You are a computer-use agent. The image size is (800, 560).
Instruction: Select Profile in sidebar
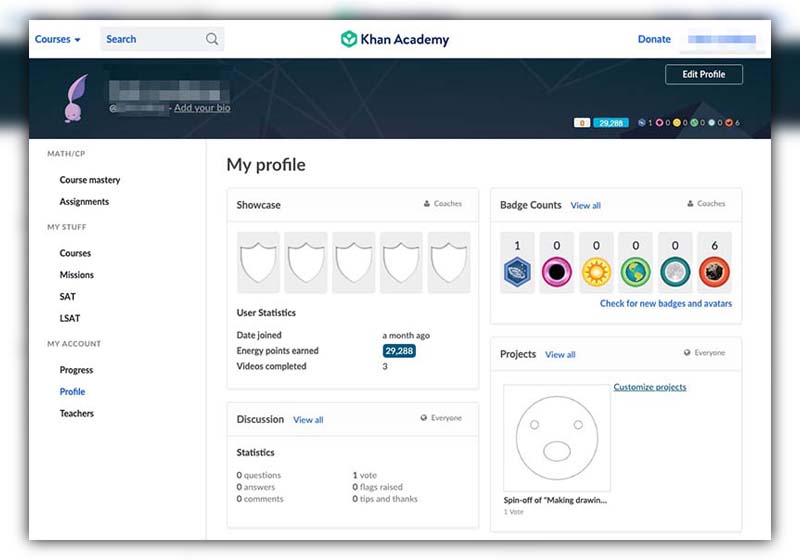coord(72,392)
